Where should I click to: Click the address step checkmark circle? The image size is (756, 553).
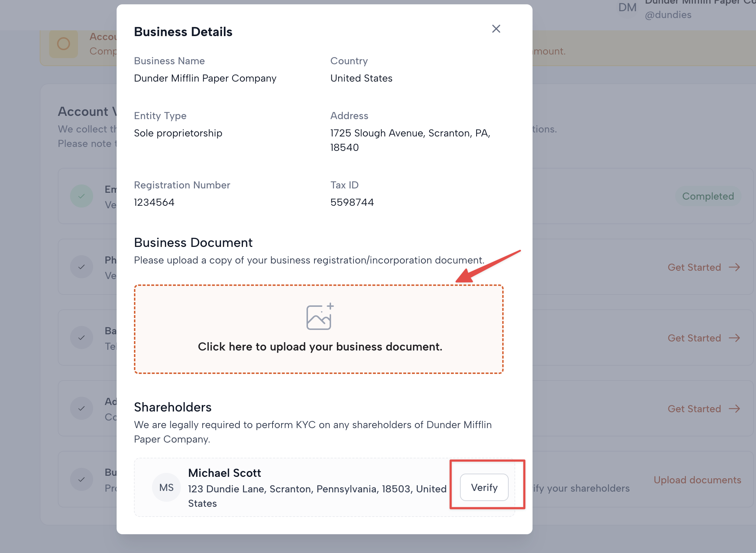(82, 408)
